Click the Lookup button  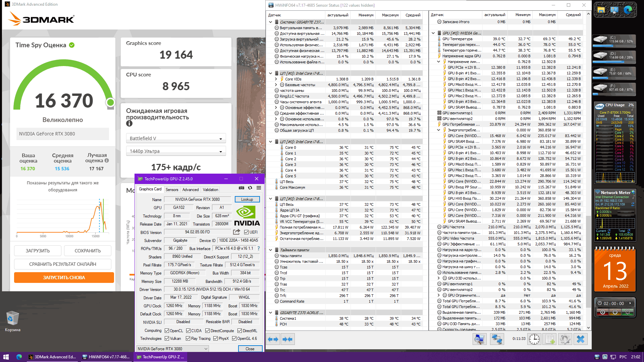point(247,199)
